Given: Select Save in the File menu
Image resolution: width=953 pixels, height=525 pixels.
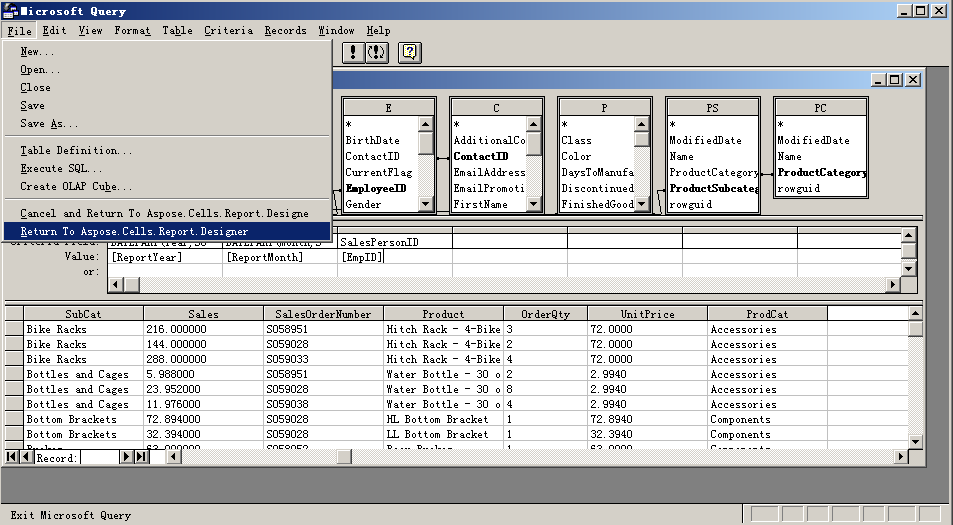Looking at the screenshot, I should click(x=167, y=106).
